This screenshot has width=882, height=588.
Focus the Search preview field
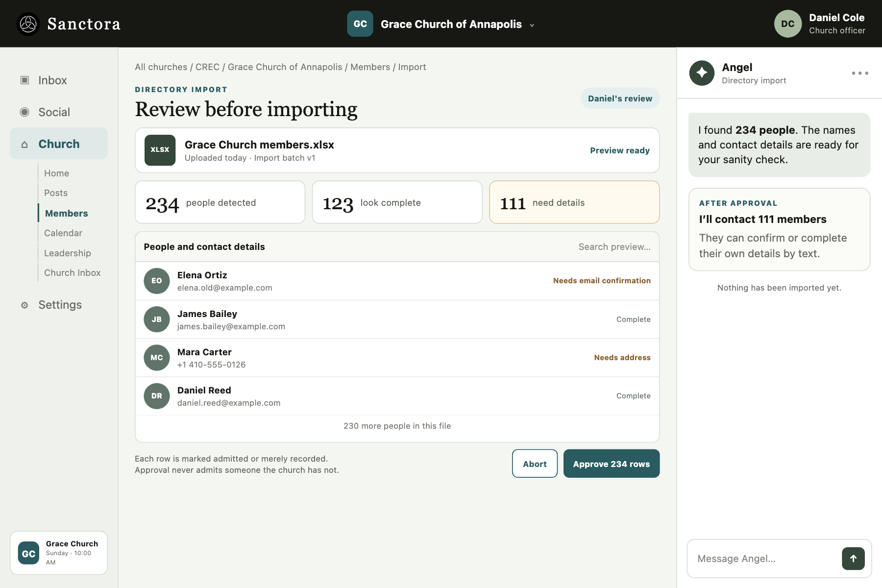[x=614, y=247]
